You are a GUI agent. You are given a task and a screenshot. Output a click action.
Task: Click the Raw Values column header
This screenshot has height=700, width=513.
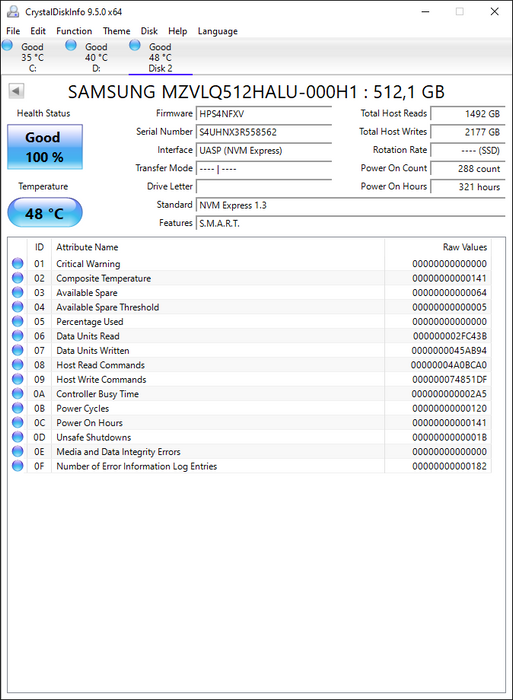tap(464, 247)
